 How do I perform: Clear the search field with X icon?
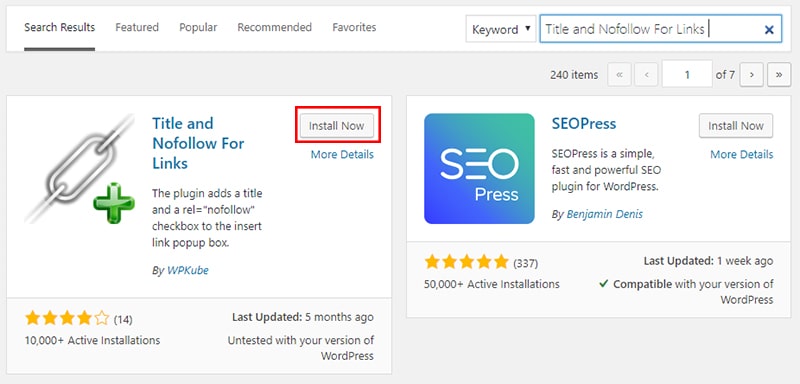click(769, 30)
